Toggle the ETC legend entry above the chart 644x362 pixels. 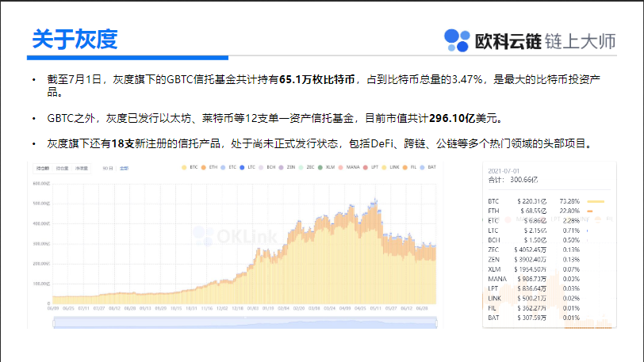pyautogui.click(x=228, y=167)
